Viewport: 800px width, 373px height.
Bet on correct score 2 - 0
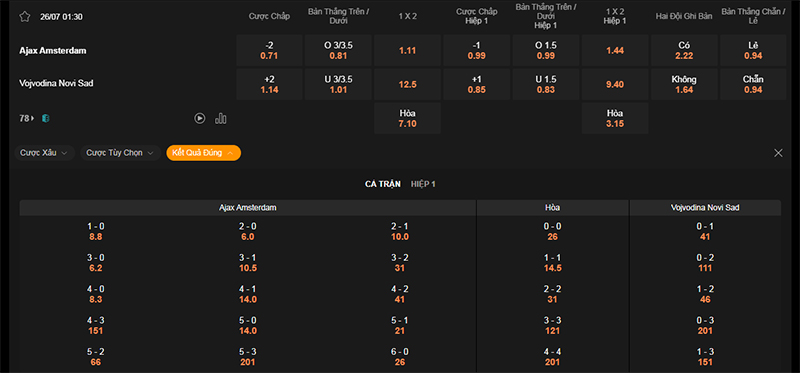247,232
